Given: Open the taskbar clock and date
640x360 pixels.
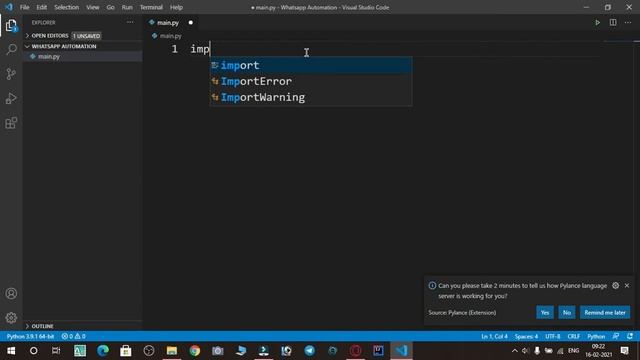Looking at the screenshot, I should pos(598,351).
